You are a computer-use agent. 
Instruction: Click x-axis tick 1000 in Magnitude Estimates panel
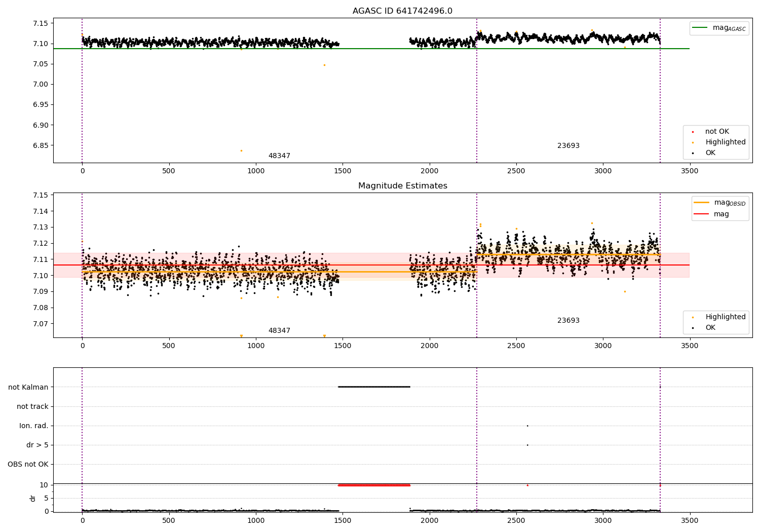(x=256, y=346)
